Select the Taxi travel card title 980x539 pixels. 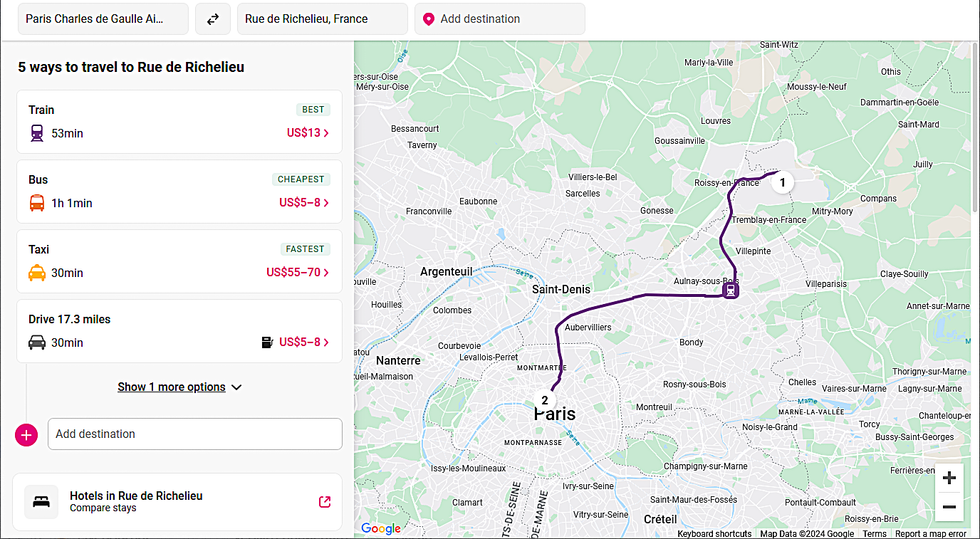coord(39,249)
